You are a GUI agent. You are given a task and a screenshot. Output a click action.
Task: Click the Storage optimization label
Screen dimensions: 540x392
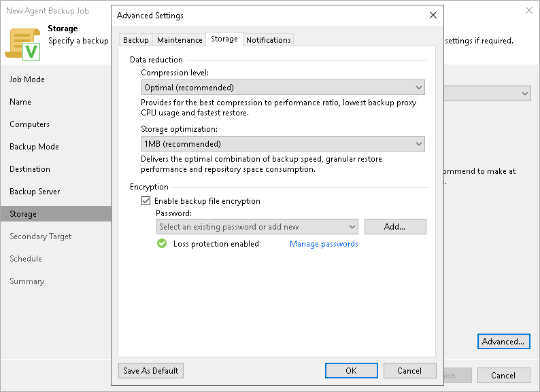(x=179, y=129)
